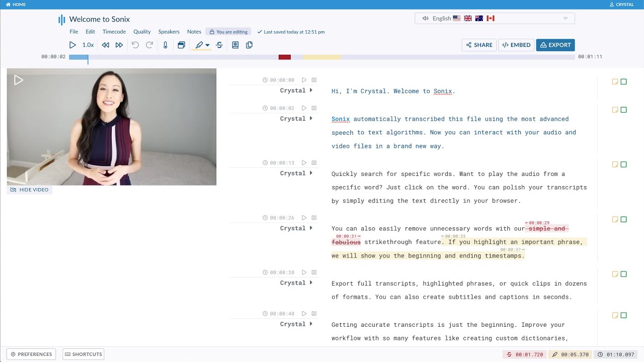Click the red segment on the timeline bar
The image size is (644, 362).
285,57
